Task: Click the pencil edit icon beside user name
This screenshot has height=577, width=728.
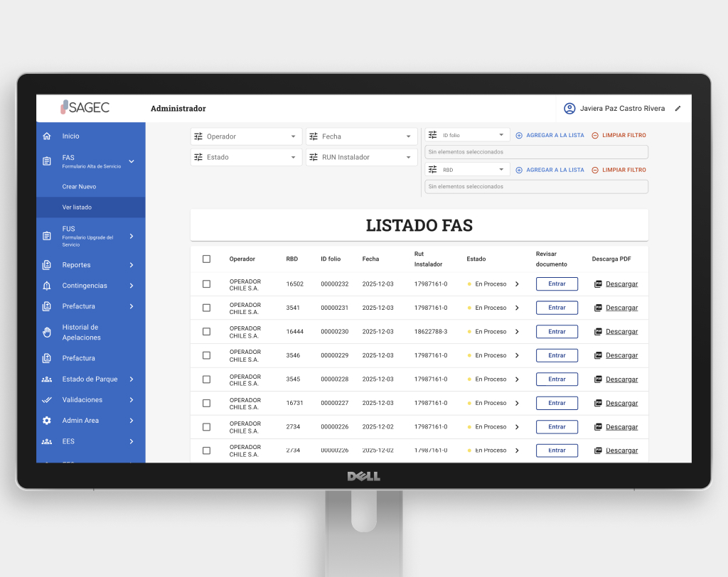Action: pyautogui.click(x=678, y=109)
